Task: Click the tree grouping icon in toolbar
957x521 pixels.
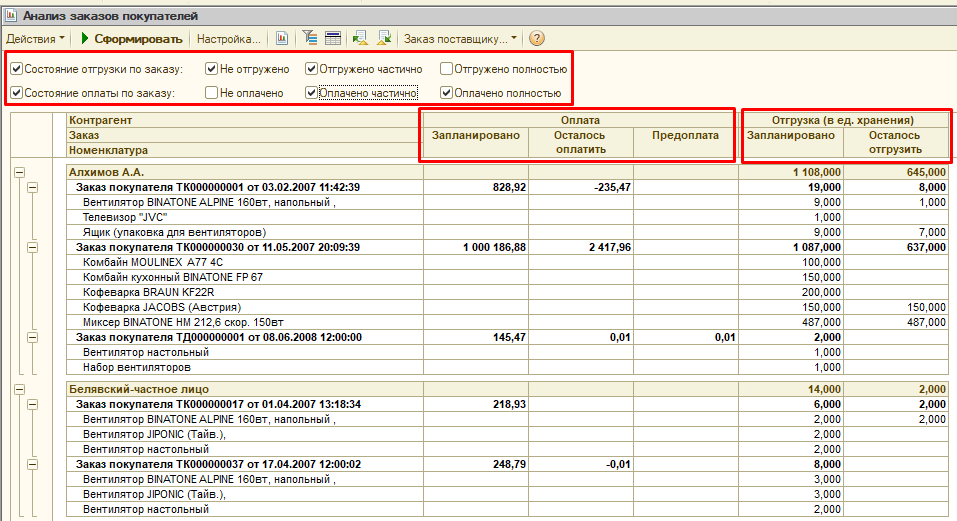Action: tap(310, 39)
